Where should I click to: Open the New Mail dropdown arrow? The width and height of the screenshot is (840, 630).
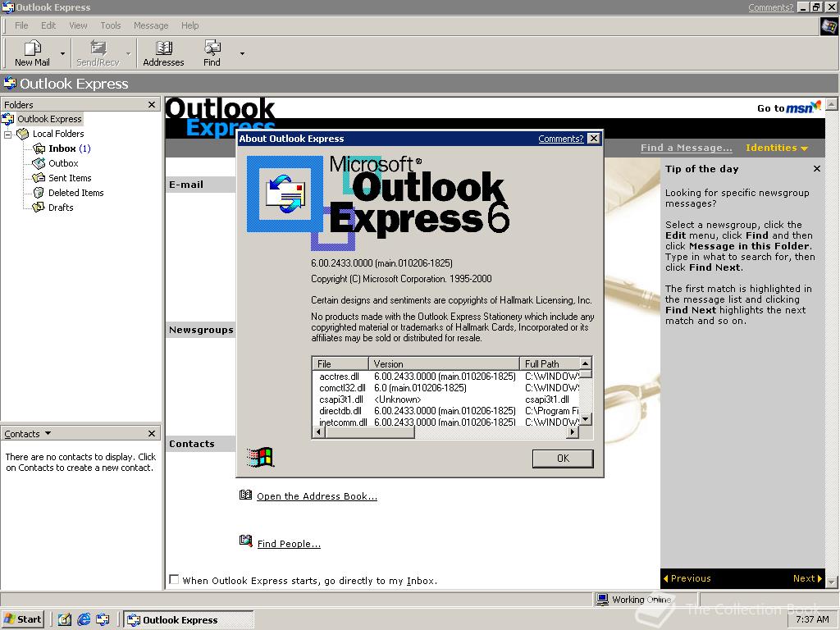(62, 53)
